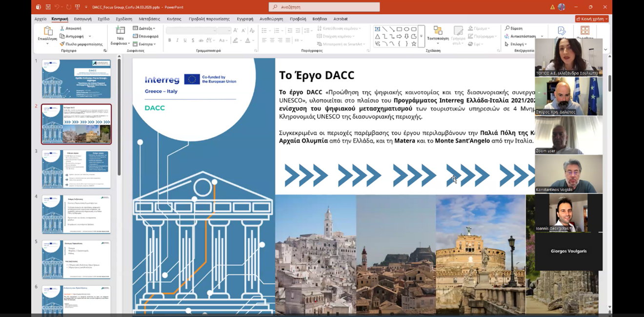The width and height of the screenshot is (644, 317).
Task: Toggle italic formatting
Action: point(177,41)
